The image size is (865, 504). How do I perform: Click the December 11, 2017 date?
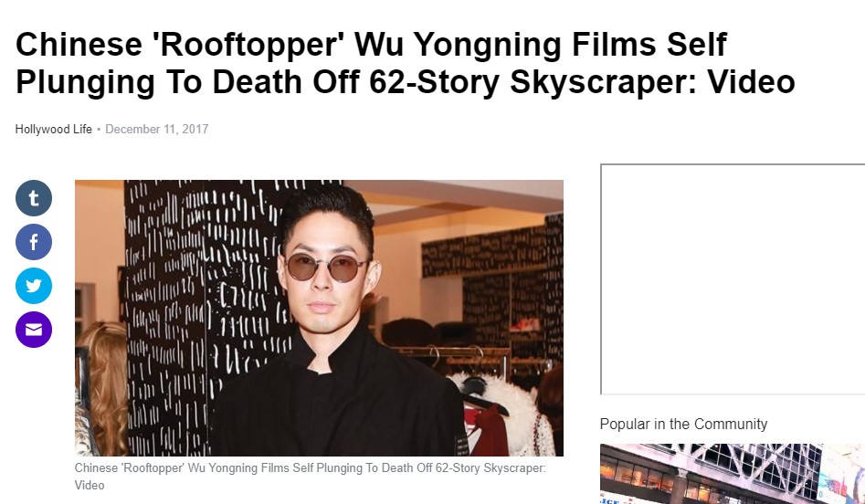click(x=157, y=129)
